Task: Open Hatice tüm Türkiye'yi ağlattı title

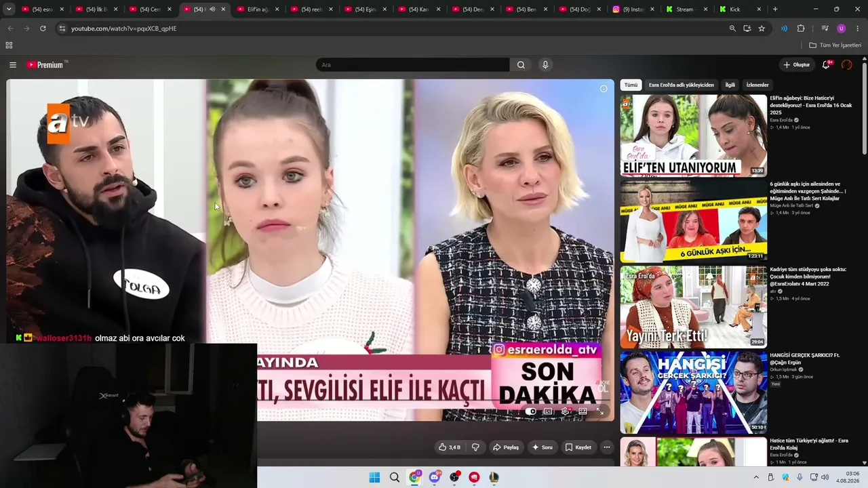Action: [x=809, y=444]
